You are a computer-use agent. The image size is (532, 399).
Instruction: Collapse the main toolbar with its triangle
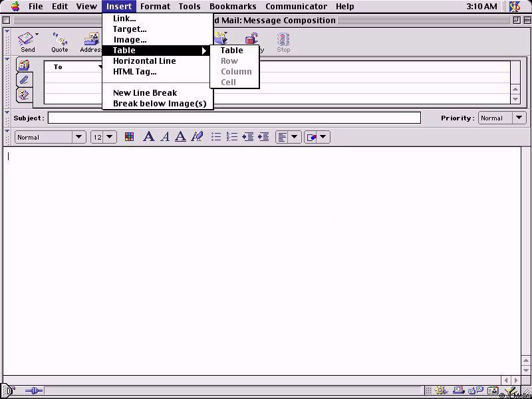7,31
